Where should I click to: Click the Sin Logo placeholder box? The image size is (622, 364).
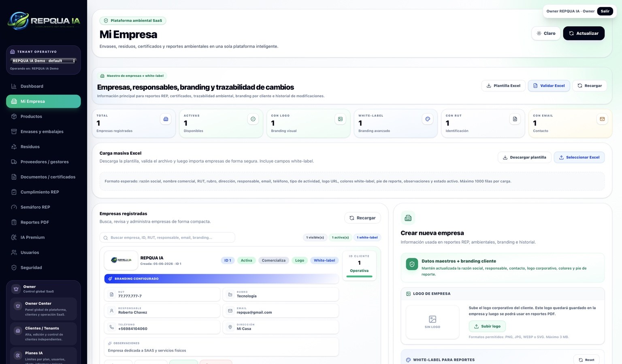coord(432,322)
